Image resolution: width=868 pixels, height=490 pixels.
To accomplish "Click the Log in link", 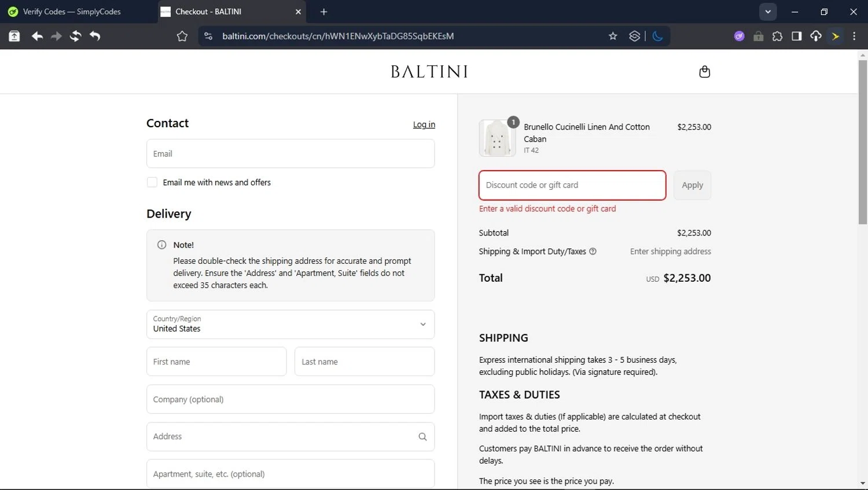I will 424,124.
